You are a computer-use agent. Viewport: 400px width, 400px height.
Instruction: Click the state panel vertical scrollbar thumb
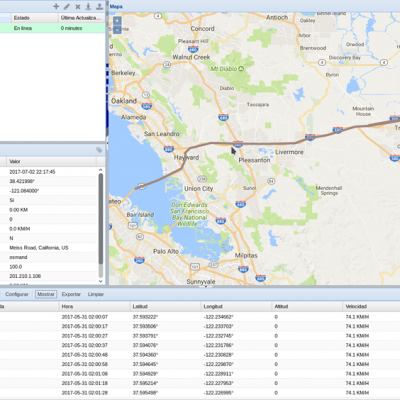[101, 218]
